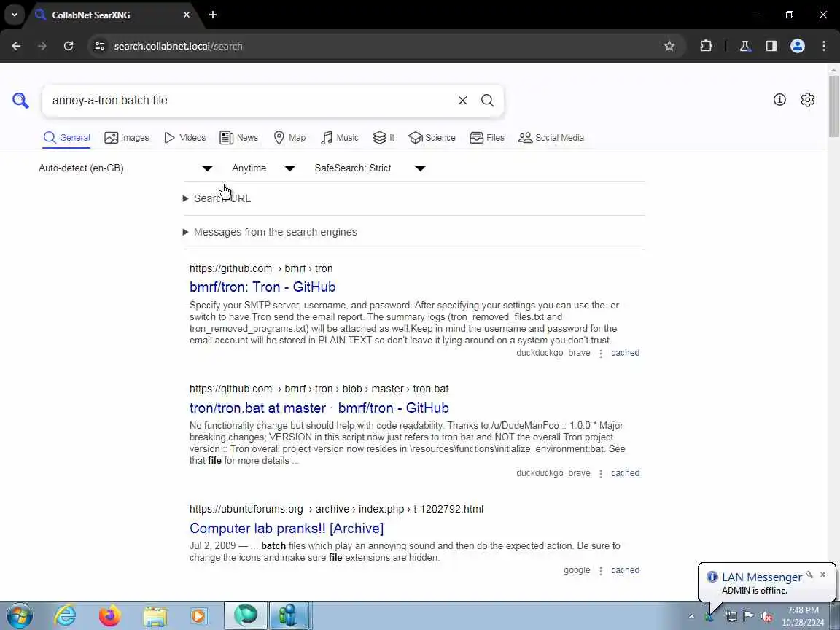The width and height of the screenshot is (840, 630).
Task: Show hidden tray icons arrow
Action: coord(691,616)
